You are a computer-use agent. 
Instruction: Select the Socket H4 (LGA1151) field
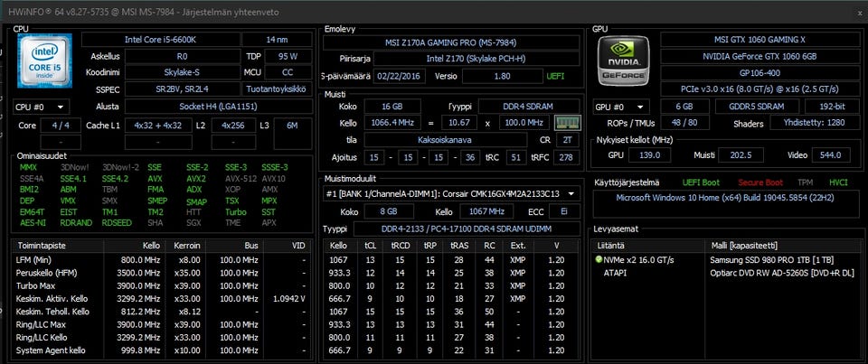pos(219,107)
